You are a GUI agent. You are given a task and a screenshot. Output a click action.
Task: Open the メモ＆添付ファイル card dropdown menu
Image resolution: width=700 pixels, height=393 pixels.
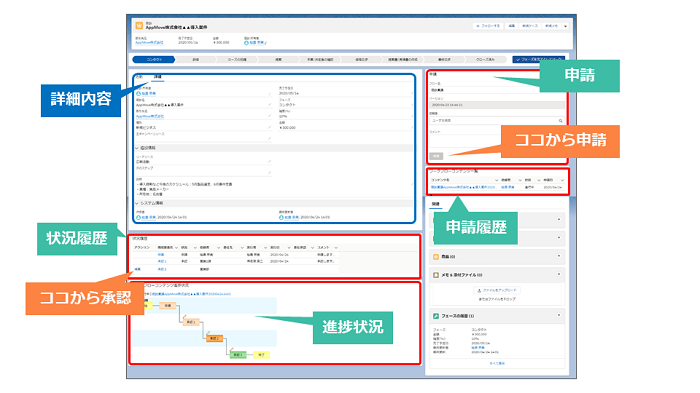click(x=559, y=275)
